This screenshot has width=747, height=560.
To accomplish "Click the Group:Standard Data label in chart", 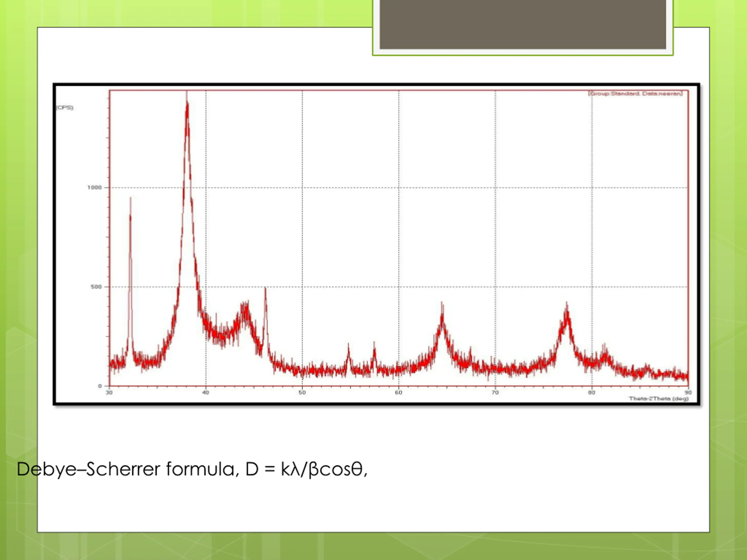I will 635,94.
